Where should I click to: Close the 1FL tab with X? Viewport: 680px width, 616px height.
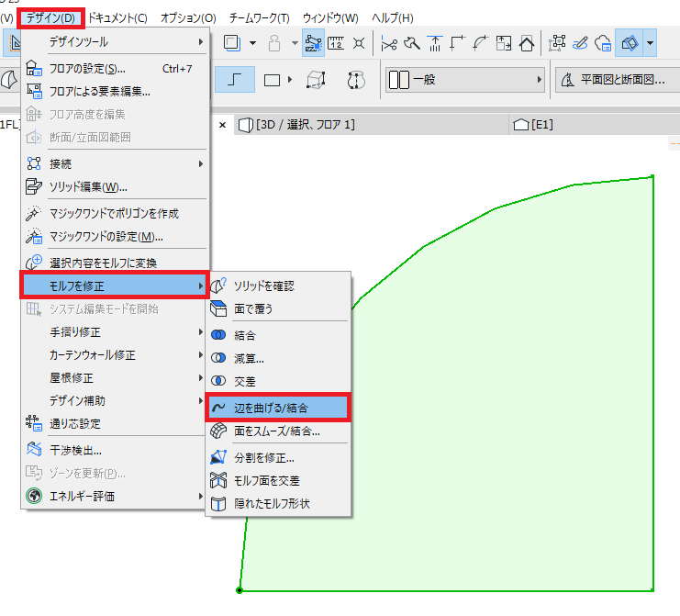point(222,126)
